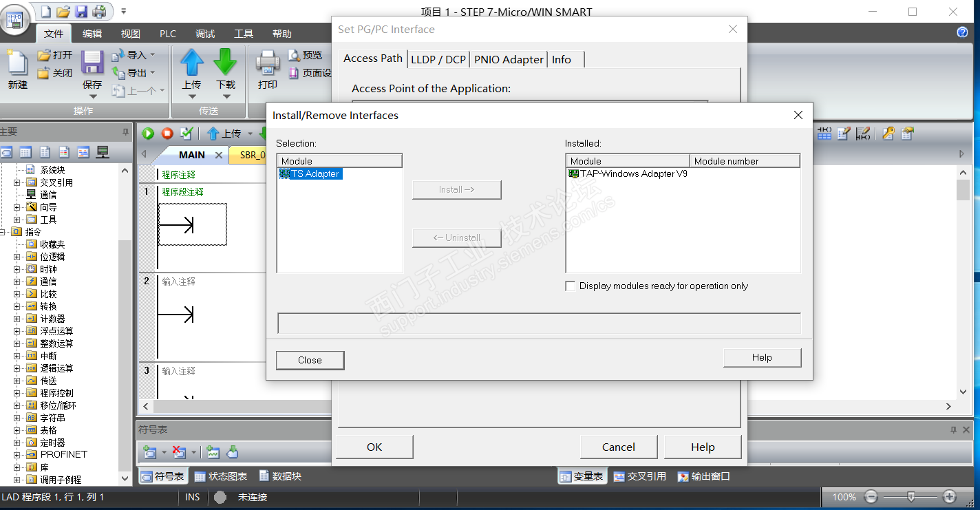Click the quick-access new document icon
Viewport: 980px width, 510px height.
pyautogui.click(x=45, y=11)
